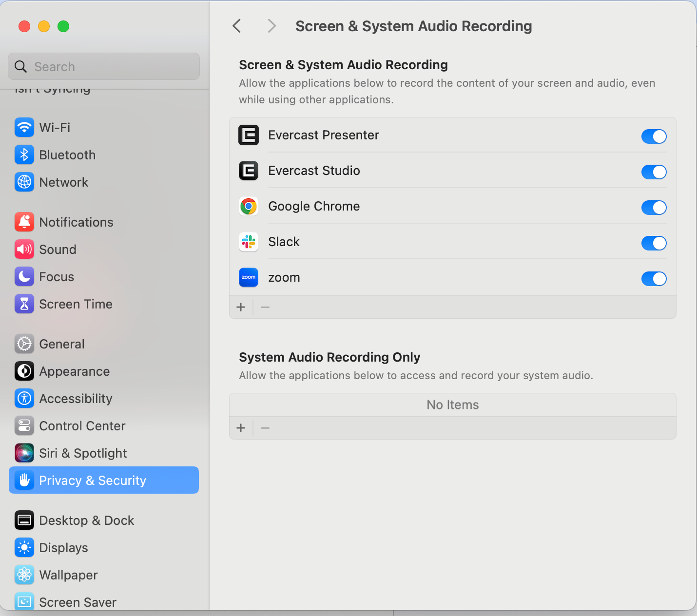Switch off Slack screen recording toggle

pyautogui.click(x=654, y=243)
